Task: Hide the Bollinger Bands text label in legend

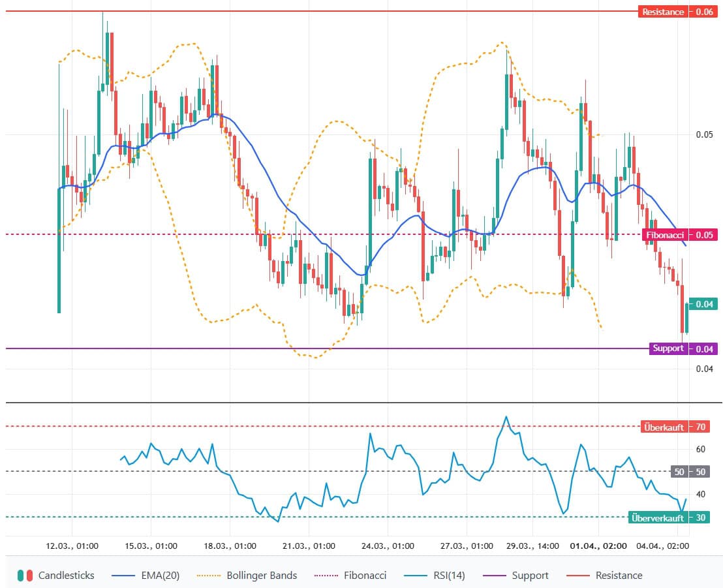Action: click(x=261, y=575)
